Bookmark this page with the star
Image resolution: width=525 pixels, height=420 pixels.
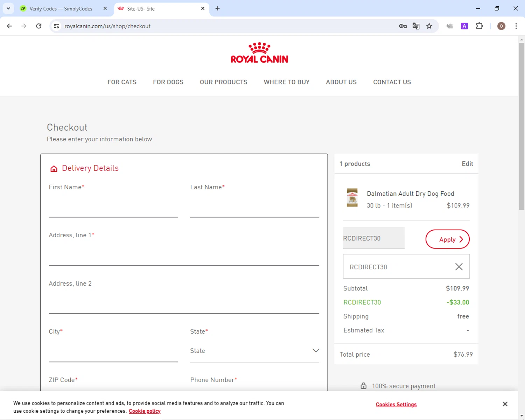(429, 26)
